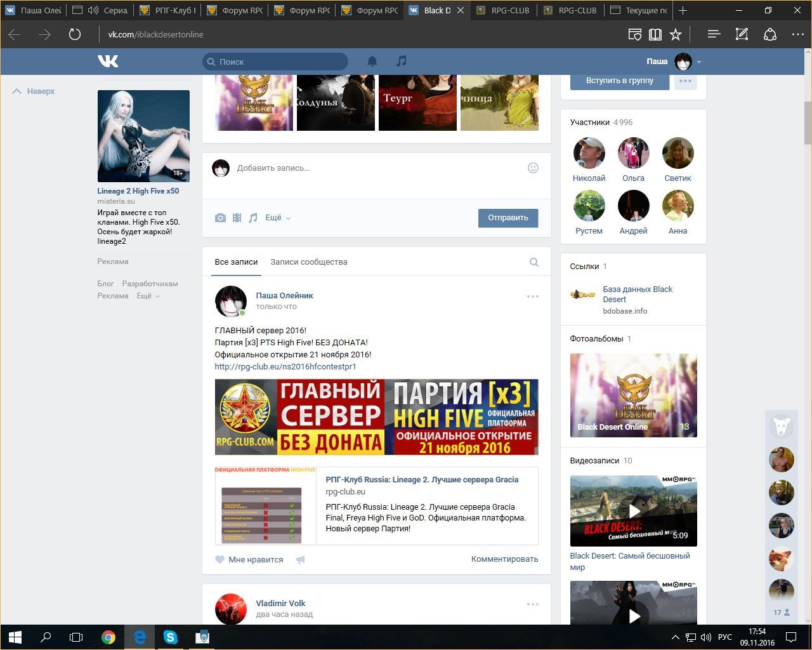This screenshot has height=650, width=812.
Task: Play Black Desert Самый бесшовный мир video
Action: point(633,511)
